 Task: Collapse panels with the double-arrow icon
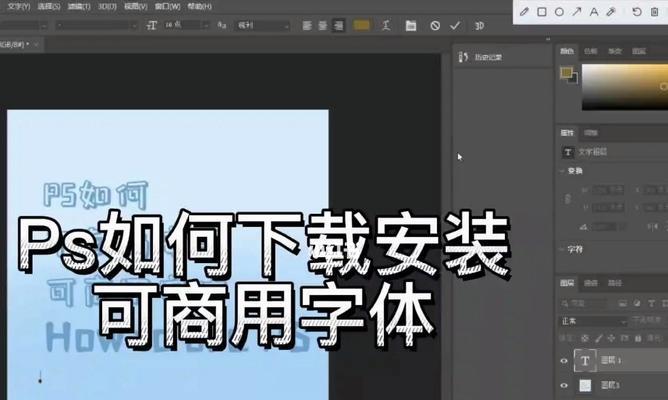[x=548, y=39]
